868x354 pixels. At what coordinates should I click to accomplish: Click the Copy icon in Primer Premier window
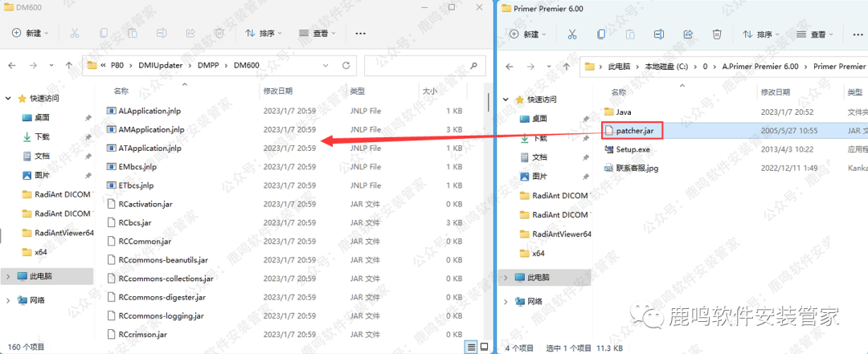601,35
